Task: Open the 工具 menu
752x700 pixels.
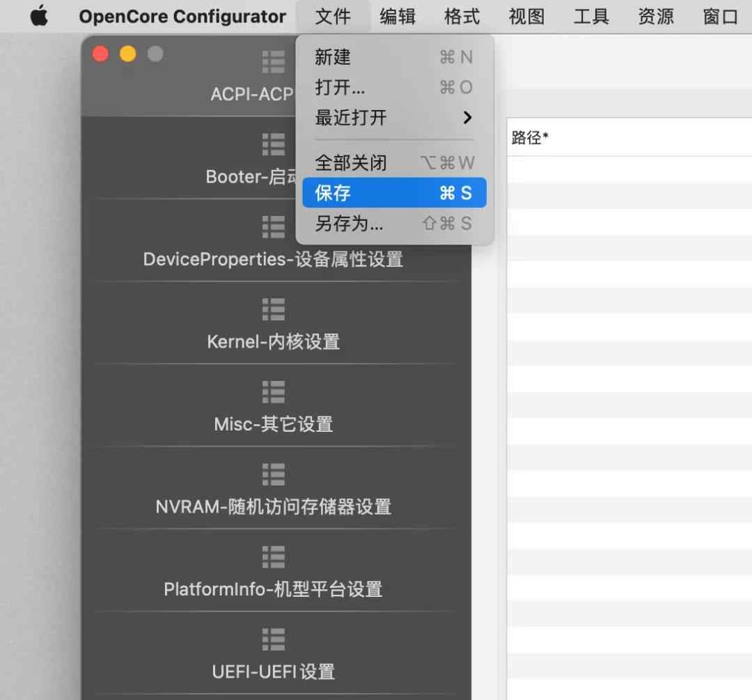Action: point(591,17)
